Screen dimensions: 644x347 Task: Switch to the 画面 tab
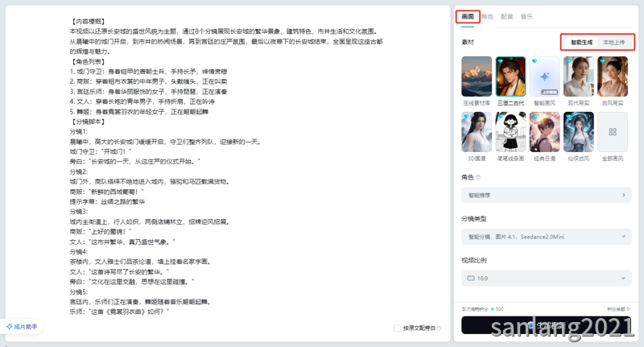468,17
